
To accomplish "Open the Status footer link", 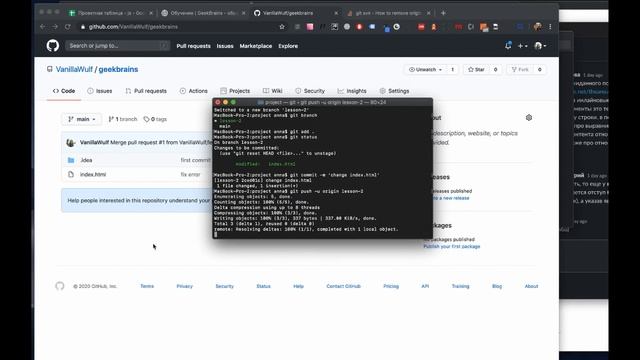I will [x=263, y=286].
